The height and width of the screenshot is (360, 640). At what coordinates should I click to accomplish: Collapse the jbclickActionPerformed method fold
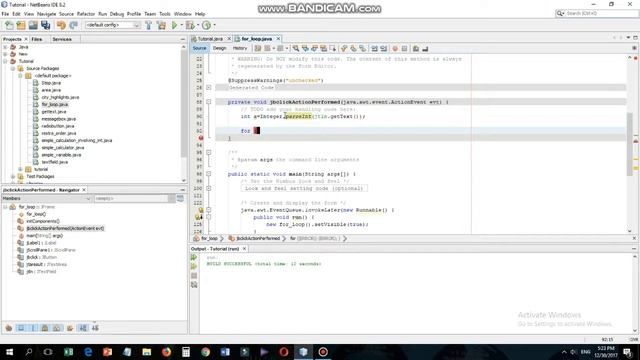209,102
